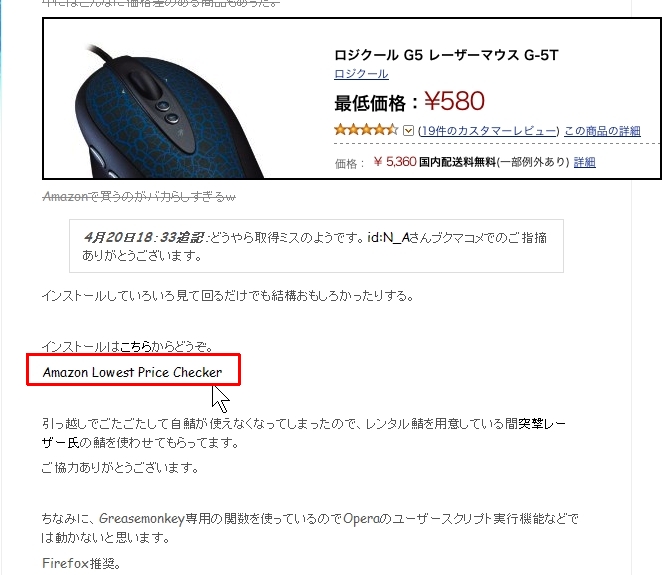The width and height of the screenshot is (668, 575).
Task: Click the product title ロジクール G5 レーザーマウス
Action: pos(446,55)
